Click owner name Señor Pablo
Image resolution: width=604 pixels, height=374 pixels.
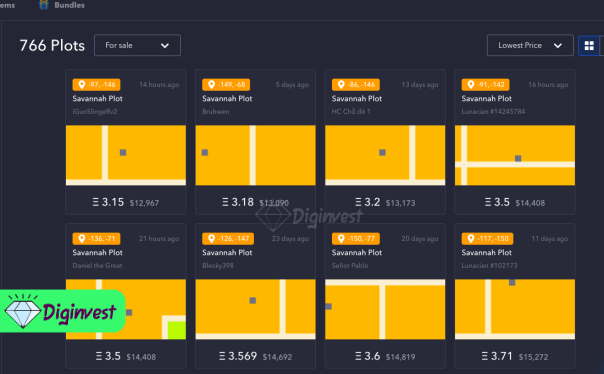pyautogui.click(x=350, y=265)
